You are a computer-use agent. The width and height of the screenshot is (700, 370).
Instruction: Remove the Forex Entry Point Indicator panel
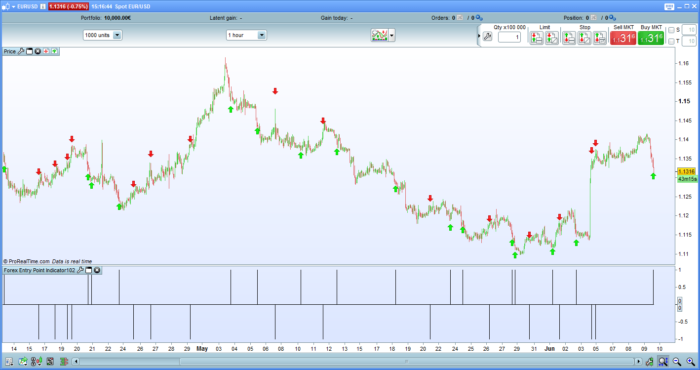click(97, 270)
